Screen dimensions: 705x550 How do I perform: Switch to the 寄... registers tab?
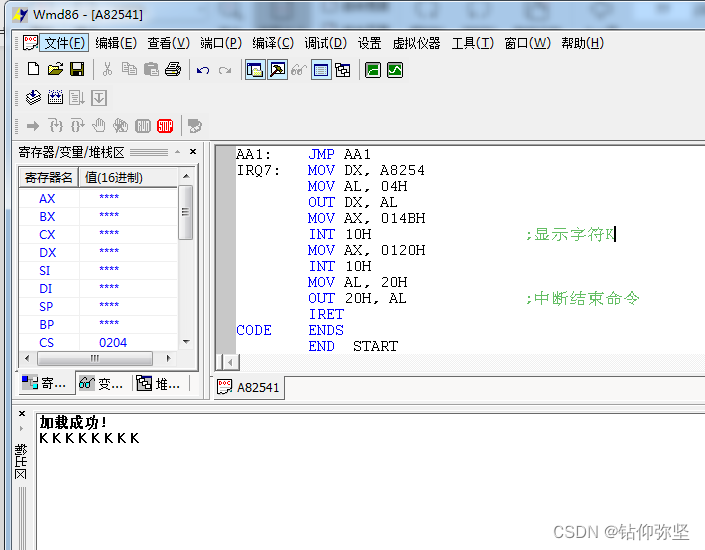pyautogui.click(x=45, y=383)
